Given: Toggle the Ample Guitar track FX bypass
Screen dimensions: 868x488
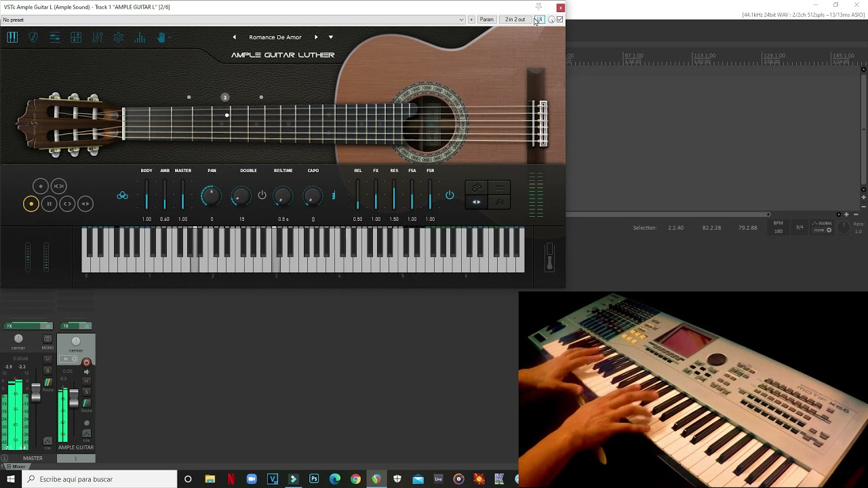Looking at the screenshot, I should (x=87, y=326).
